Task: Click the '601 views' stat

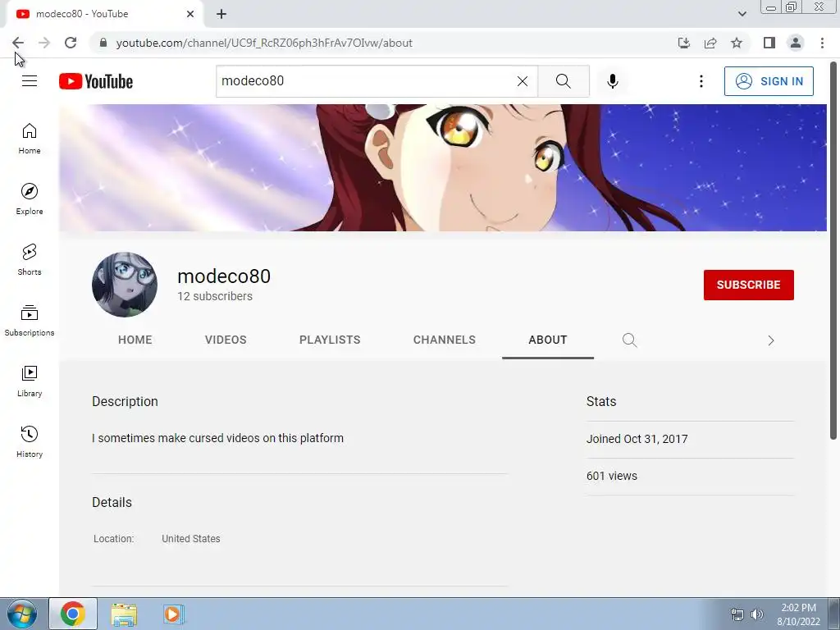Action: click(x=612, y=476)
